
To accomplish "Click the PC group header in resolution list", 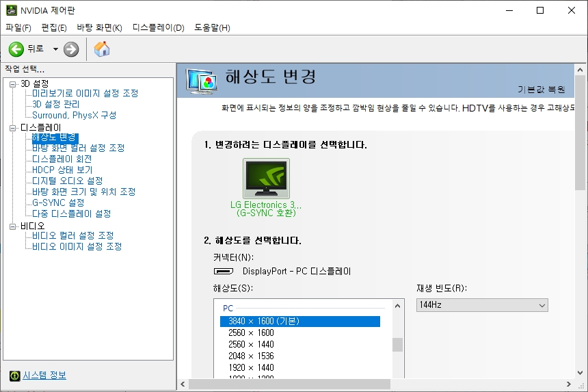I will click(228, 309).
